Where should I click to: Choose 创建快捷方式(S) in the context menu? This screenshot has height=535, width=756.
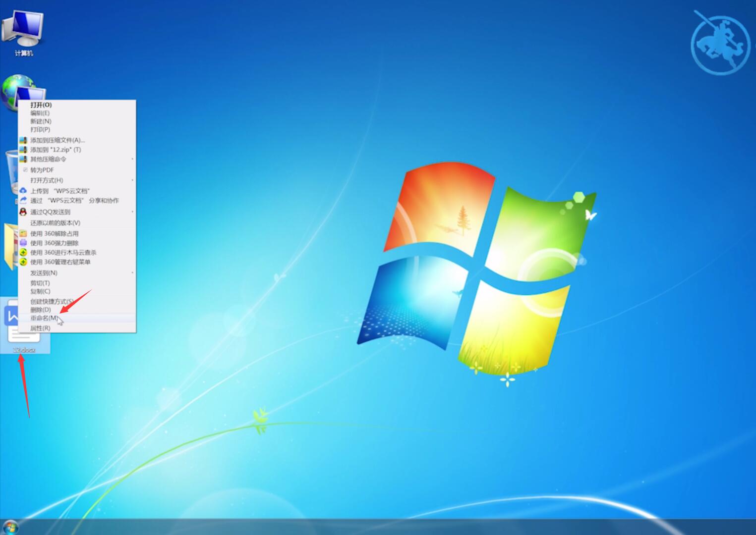pos(77,302)
